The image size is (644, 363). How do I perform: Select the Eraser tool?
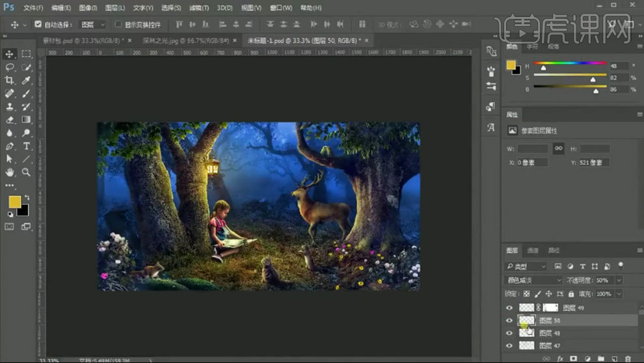(x=9, y=120)
